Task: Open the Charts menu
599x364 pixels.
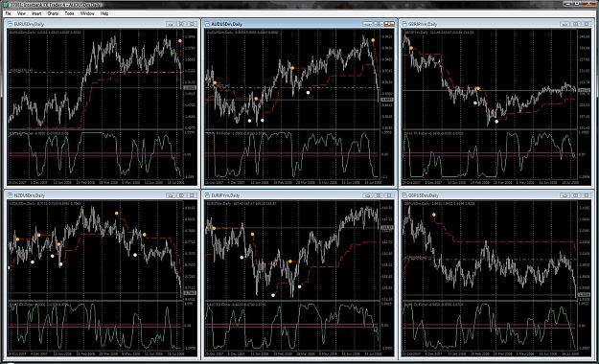Action: pyautogui.click(x=53, y=13)
